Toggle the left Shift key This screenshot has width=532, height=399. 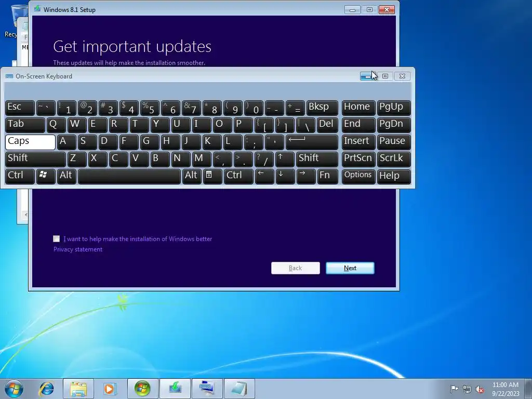(x=35, y=159)
